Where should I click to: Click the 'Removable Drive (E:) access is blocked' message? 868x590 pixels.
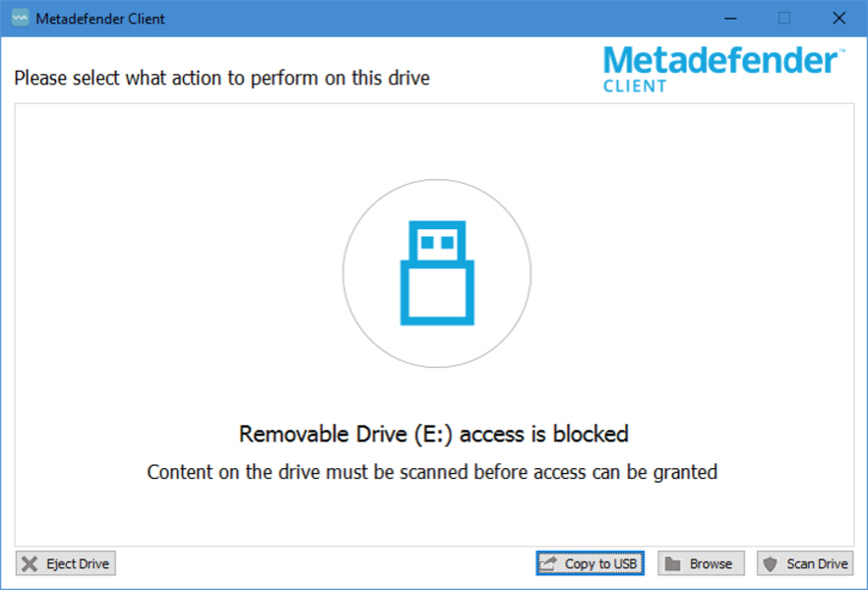(434, 434)
